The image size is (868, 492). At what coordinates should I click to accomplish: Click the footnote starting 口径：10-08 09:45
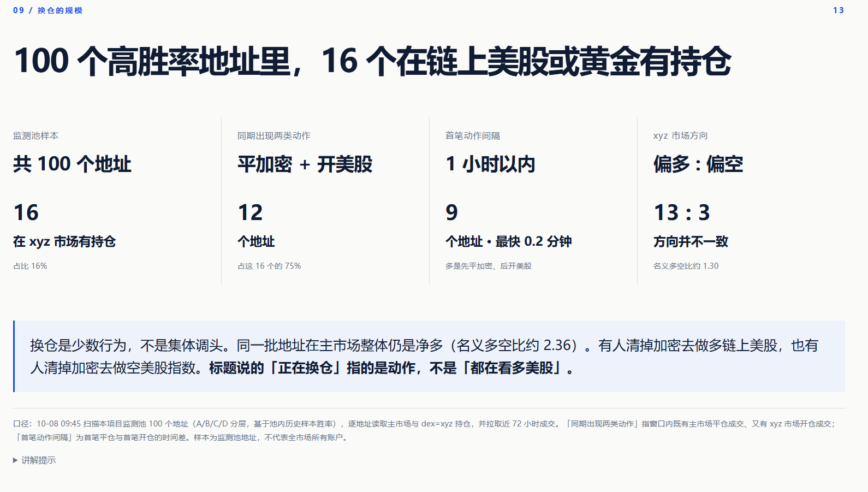coord(425,424)
